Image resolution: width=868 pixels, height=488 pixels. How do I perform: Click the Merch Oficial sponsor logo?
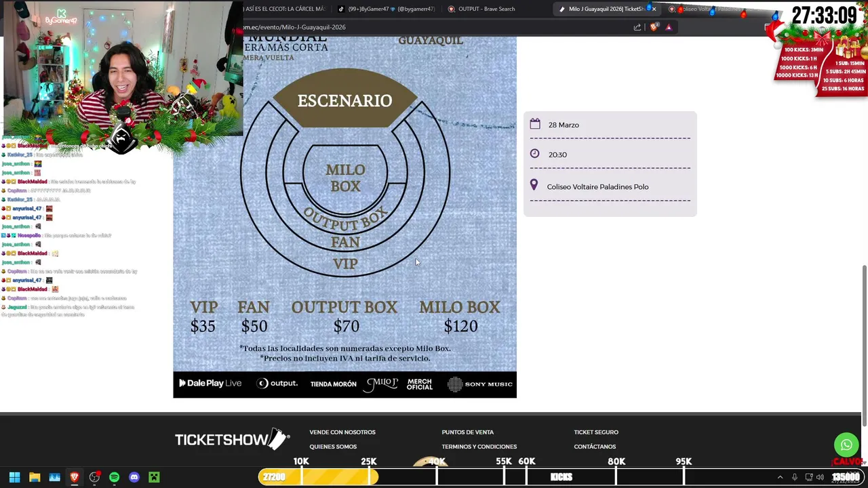[419, 384]
